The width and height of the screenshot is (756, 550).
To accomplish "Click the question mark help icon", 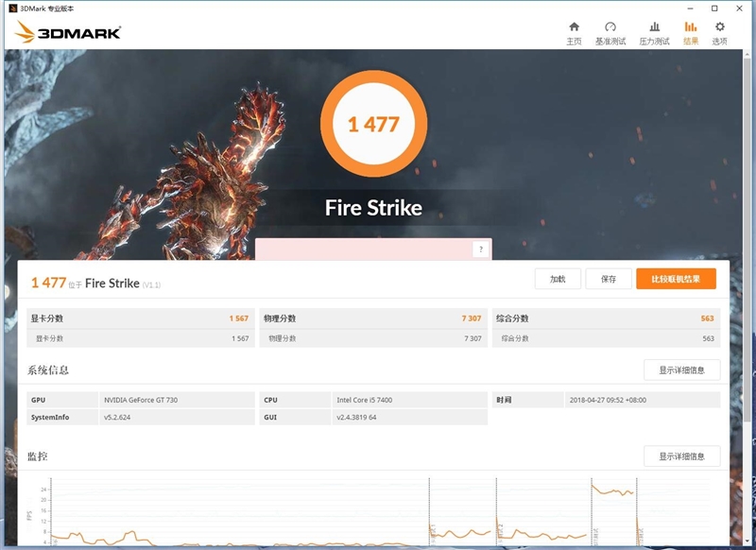I will (480, 249).
